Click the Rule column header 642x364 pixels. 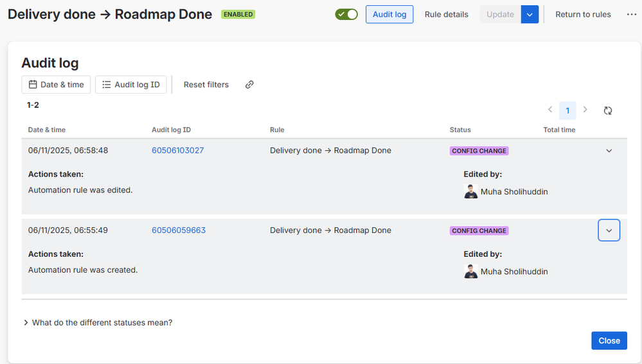tap(277, 130)
